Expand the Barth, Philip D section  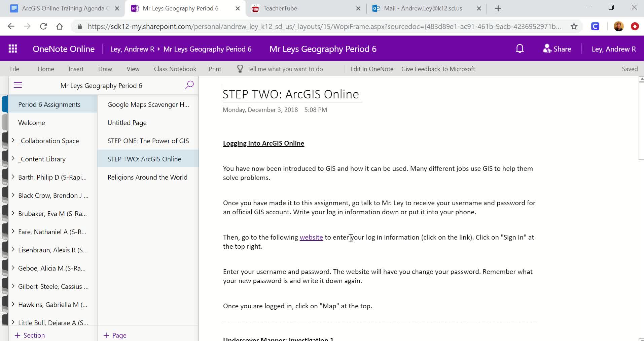(13, 177)
